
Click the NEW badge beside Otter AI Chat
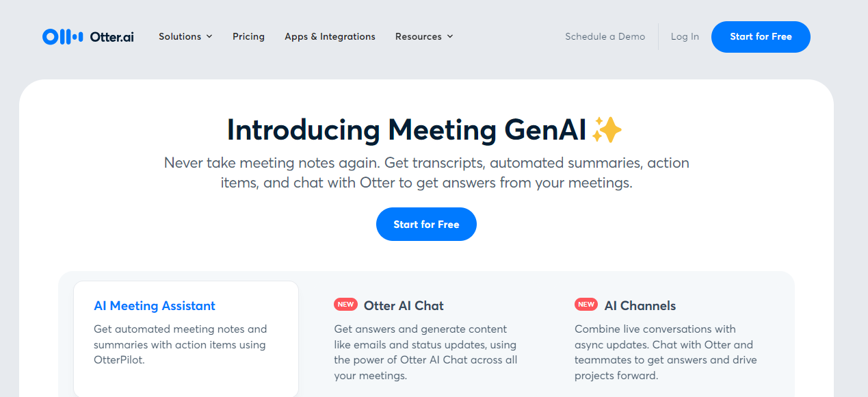pyautogui.click(x=345, y=305)
